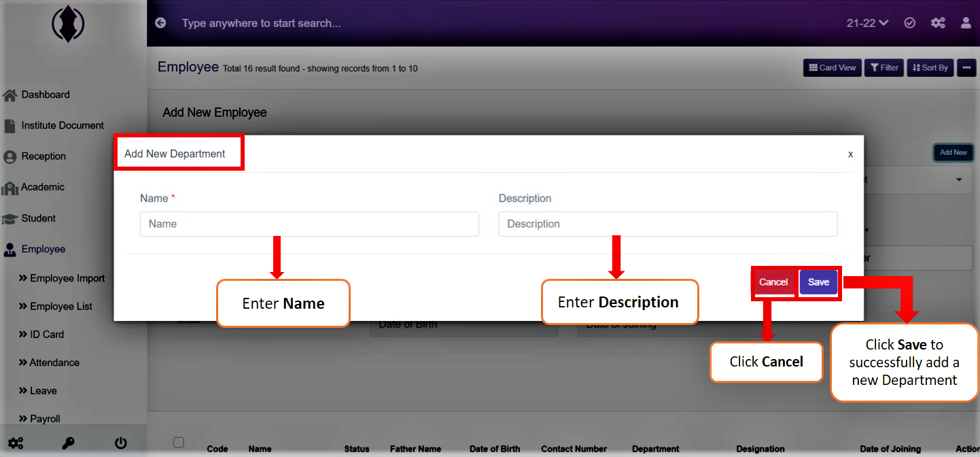The width and height of the screenshot is (980, 457).
Task: Click the Student graduation cap icon
Action: click(x=10, y=218)
